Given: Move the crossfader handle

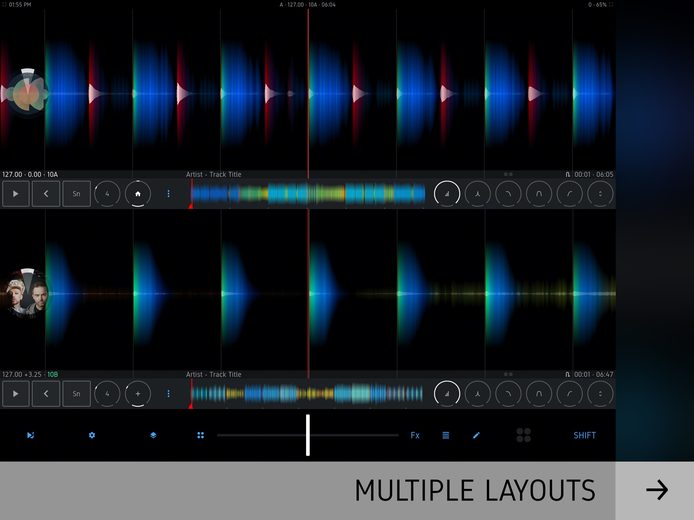Looking at the screenshot, I should pos(308,435).
